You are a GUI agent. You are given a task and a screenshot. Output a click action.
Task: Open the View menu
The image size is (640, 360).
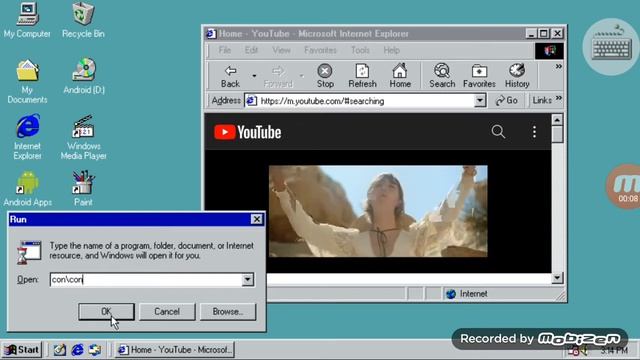click(281, 50)
